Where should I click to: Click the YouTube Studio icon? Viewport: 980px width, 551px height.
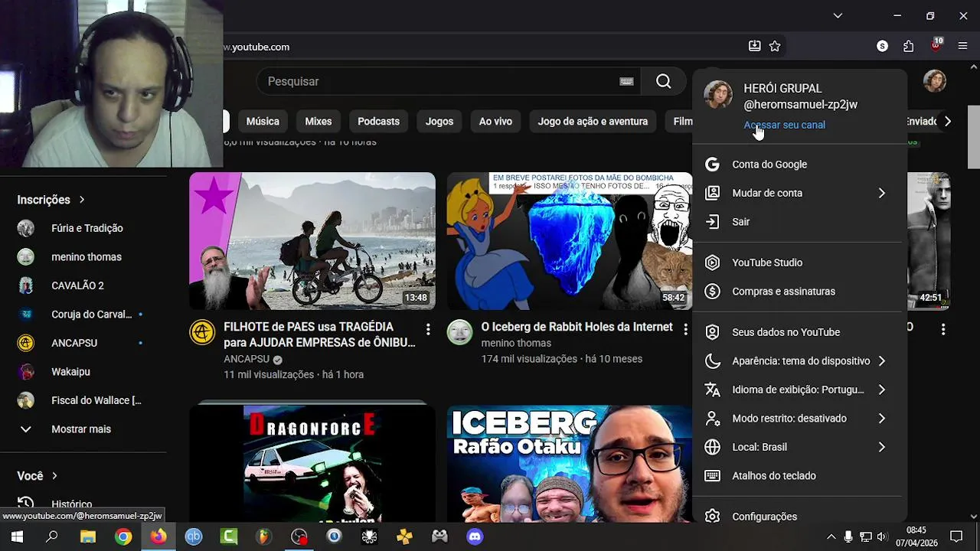click(x=712, y=262)
